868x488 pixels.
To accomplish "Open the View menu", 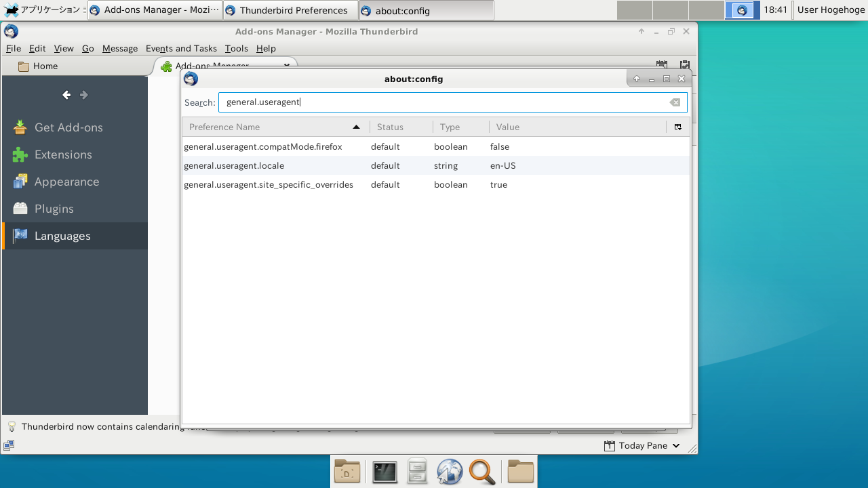I will [64, 48].
